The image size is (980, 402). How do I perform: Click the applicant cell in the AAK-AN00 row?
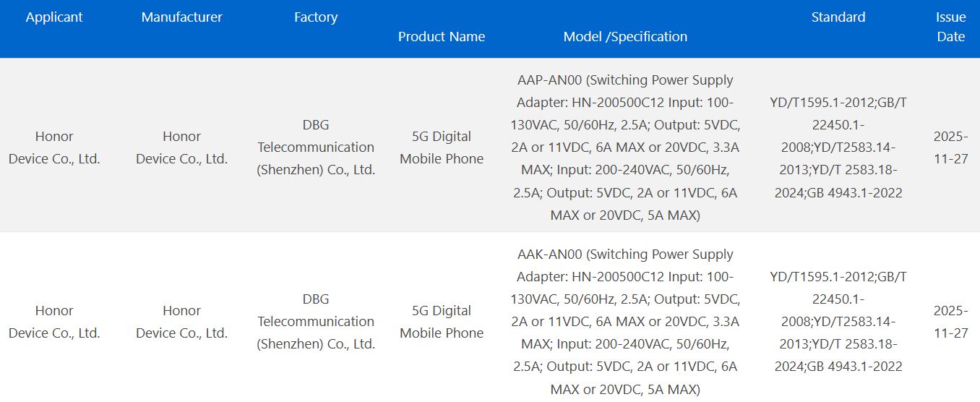(x=54, y=322)
